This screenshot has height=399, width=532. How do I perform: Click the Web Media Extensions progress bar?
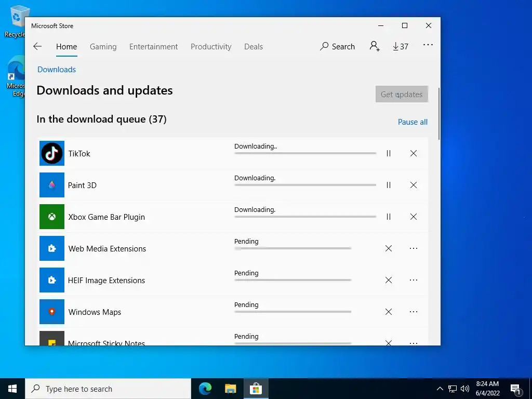[292, 248]
